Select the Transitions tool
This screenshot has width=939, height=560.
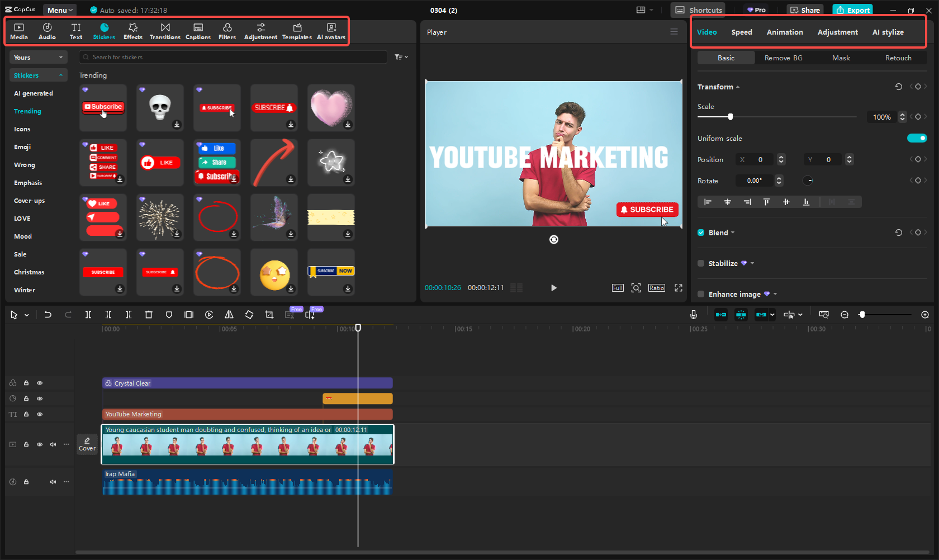165,31
